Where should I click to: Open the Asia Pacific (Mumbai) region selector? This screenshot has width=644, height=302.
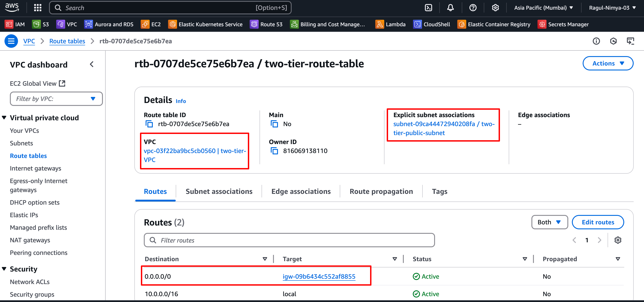(543, 8)
